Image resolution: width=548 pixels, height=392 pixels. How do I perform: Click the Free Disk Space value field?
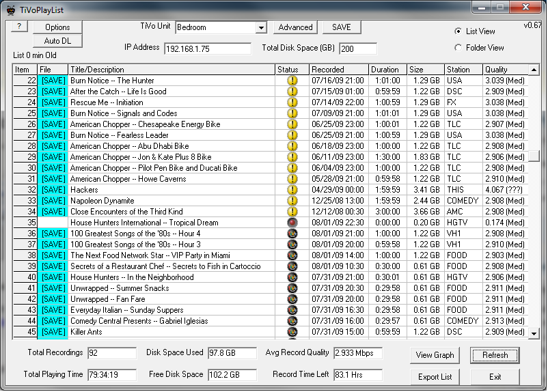coord(232,375)
